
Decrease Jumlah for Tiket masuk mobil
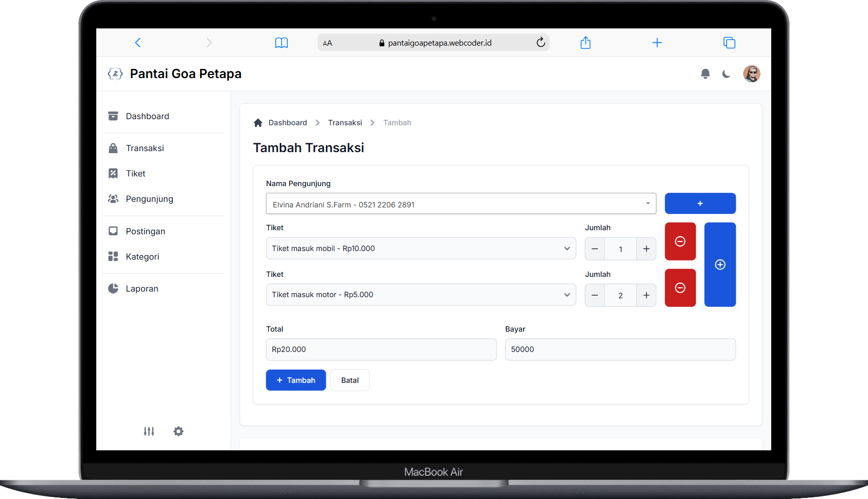click(595, 249)
